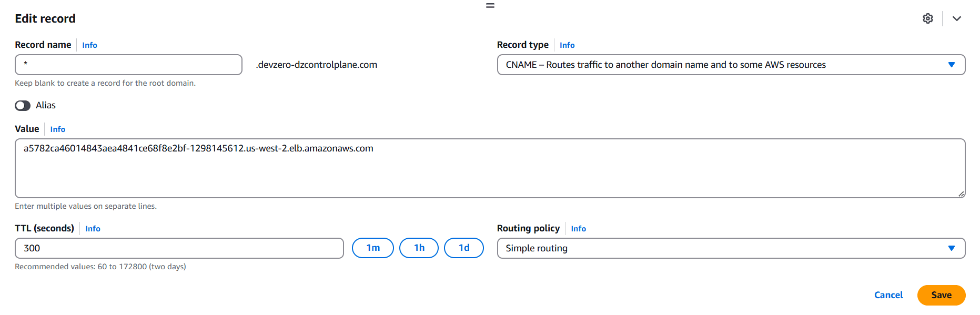The height and width of the screenshot is (315, 980).
Task: Open Info link beside Routing policy
Action: [x=578, y=229]
